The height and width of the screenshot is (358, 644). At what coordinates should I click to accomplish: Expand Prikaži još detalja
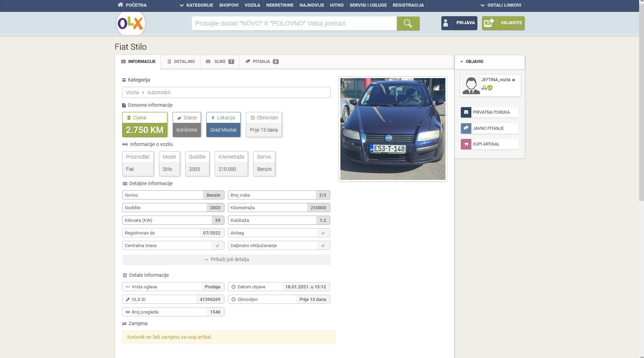tap(227, 260)
